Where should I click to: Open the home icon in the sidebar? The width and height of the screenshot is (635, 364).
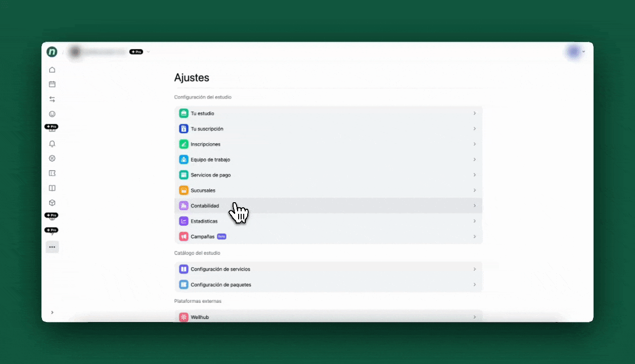52,70
